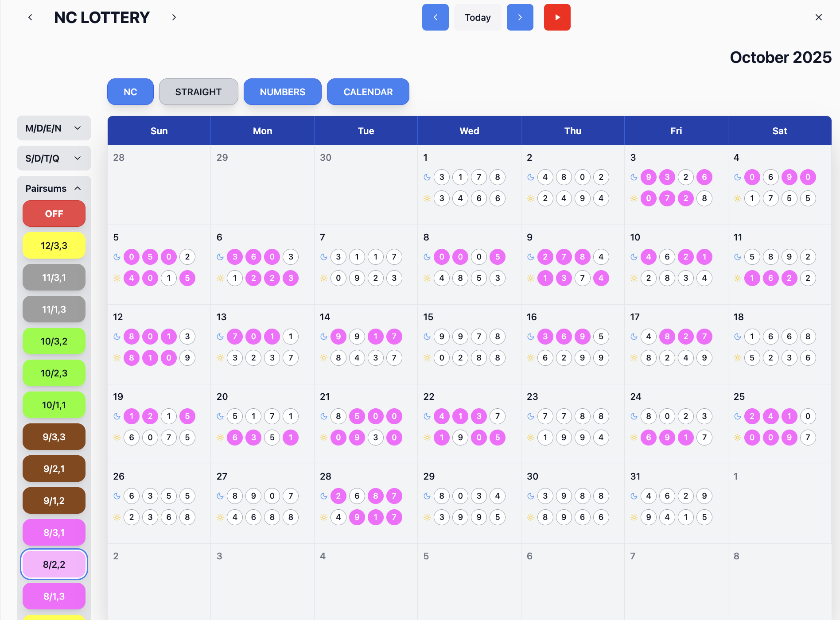The height and width of the screenshot is (620, 840).
Task: Open the M/D/E/N dropdown
Action: tap(54, 128)
